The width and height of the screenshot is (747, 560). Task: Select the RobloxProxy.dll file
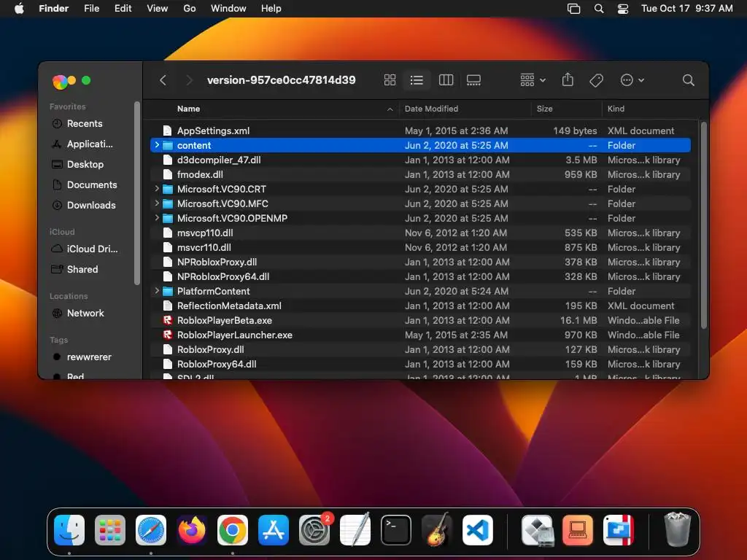point(420,349)
